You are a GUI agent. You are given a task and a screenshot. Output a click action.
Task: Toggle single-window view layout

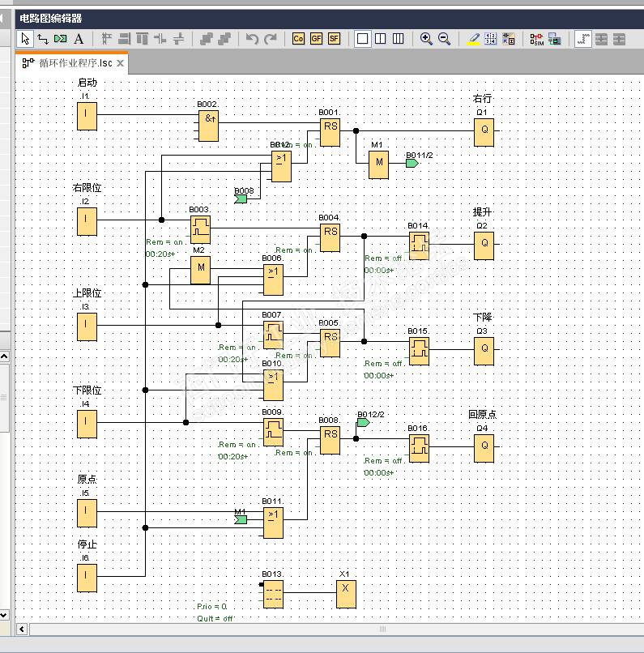362,38
